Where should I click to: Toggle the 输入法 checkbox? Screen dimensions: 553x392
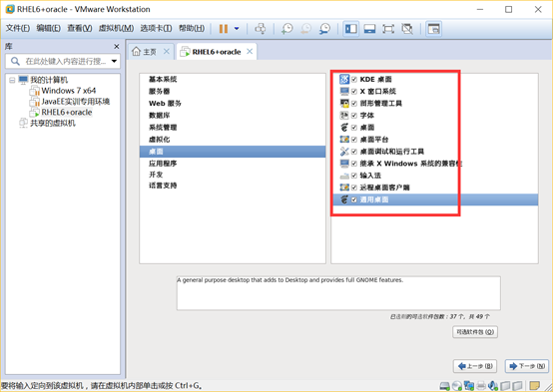(x=354, y=176)
